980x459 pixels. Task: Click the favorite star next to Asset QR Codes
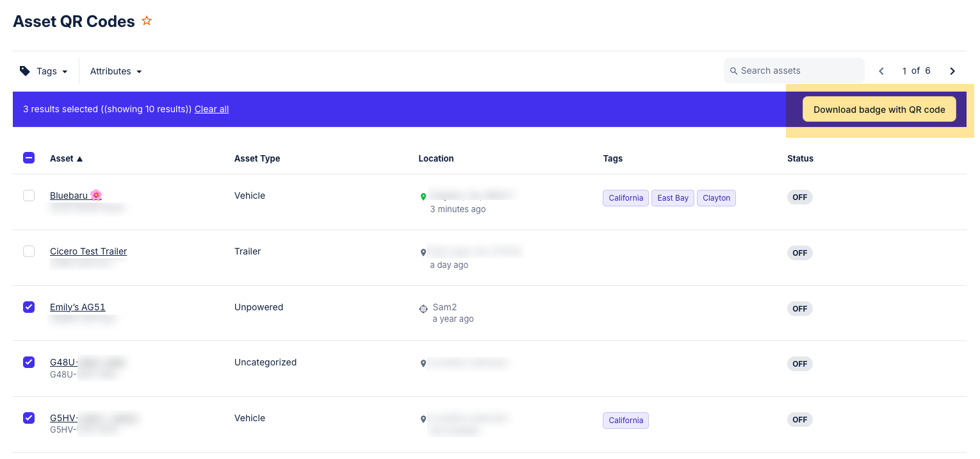[x=147, y=21]
